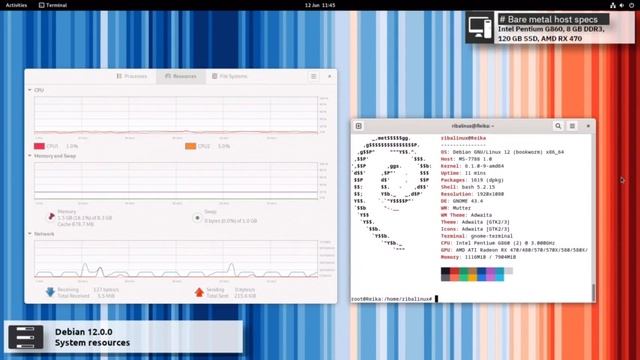Click the CPU history graph

[176, 116]
